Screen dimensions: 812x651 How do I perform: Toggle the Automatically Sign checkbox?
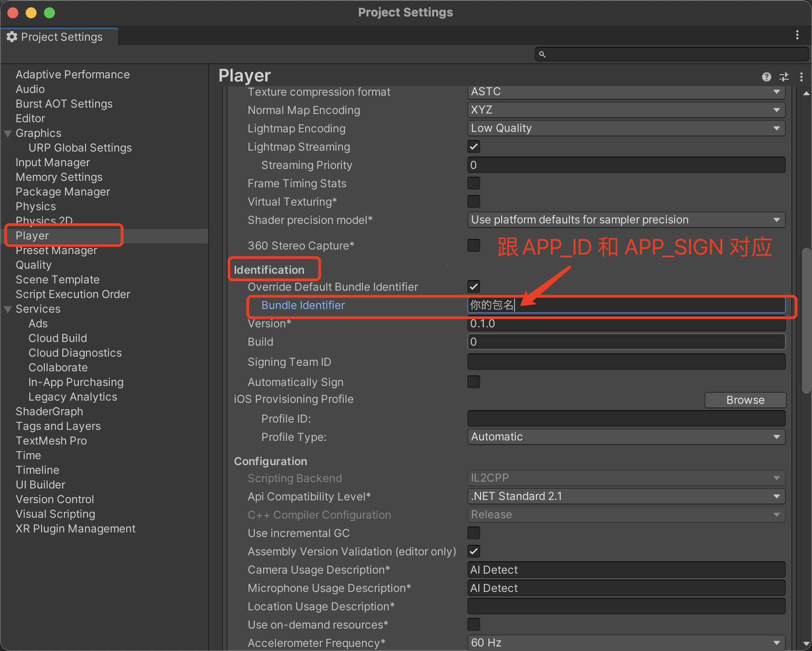[x=474, y=382]
